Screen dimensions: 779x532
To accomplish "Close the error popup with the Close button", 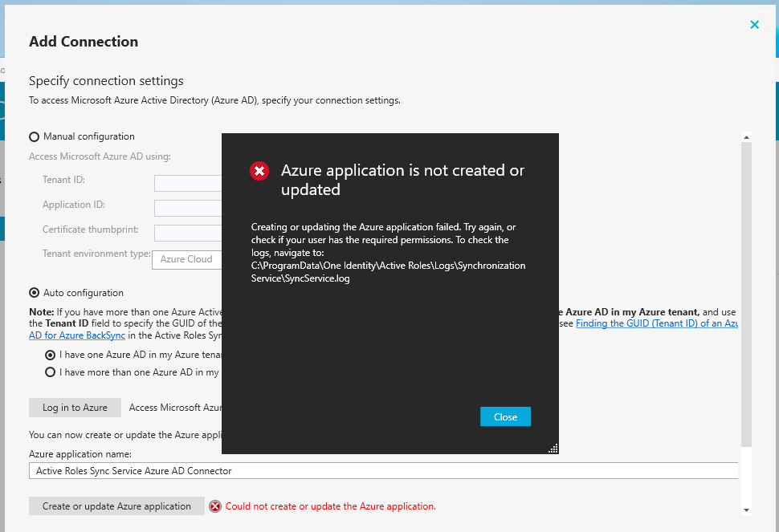I will click(505, 416).
